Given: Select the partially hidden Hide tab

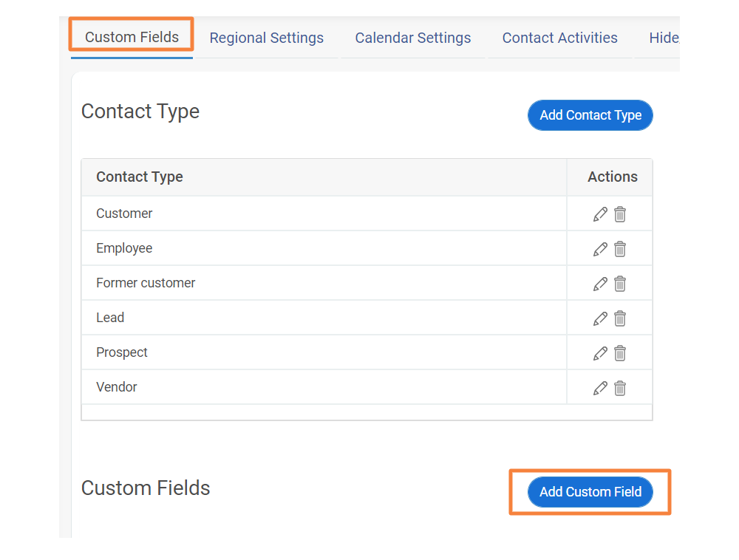Looking at the screenshot, I should point(664,38).
